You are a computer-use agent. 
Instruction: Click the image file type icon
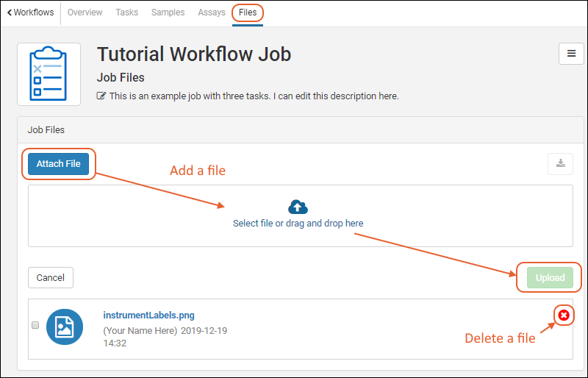(x=64, y=326)
